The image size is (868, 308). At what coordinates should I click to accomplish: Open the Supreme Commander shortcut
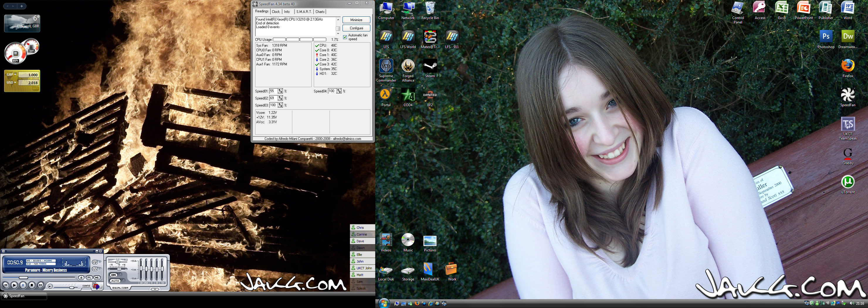(386, 70)
